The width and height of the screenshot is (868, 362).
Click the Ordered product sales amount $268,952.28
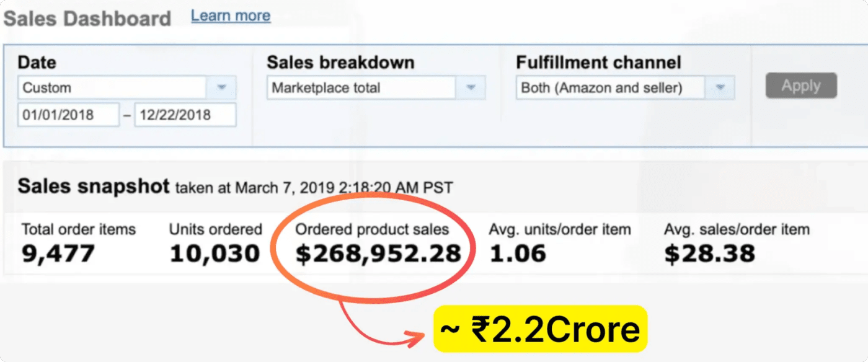coord(378,253)
